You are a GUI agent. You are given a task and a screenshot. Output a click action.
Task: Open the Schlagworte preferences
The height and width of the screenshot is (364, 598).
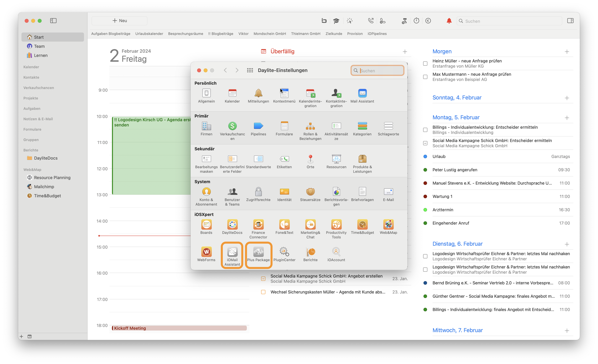pos(388,129)
